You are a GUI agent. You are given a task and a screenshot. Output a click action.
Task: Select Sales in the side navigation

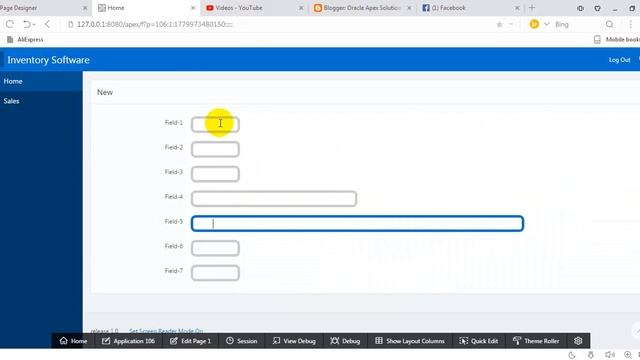click(41, 101)
